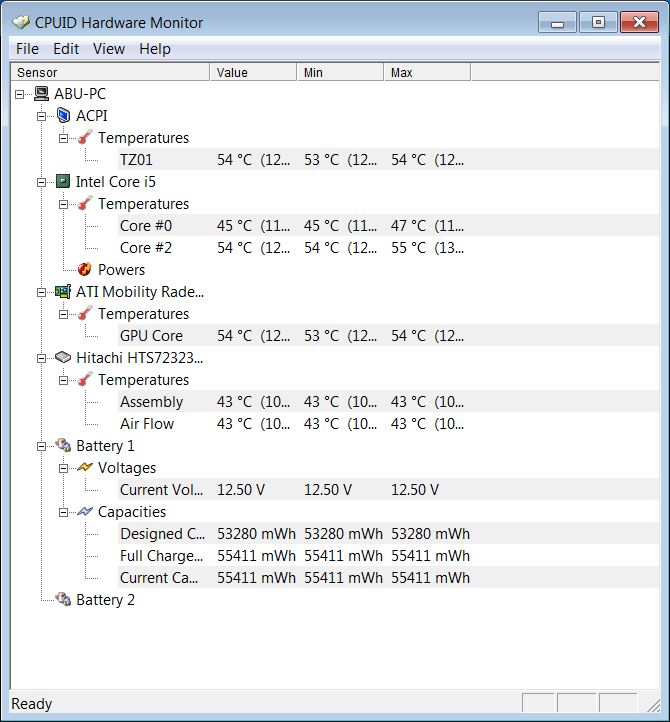The image size is (670, 722).
Task: Maximize the Hardware Monitor window
Action: tap(598, 23)
